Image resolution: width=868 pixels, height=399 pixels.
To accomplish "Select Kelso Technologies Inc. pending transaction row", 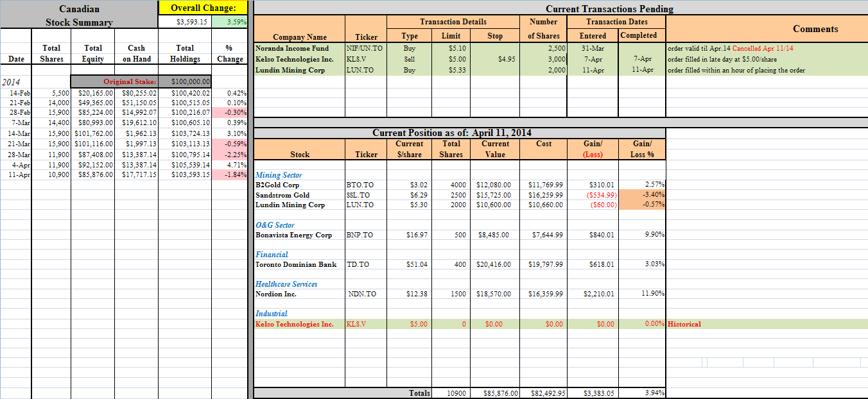I will click(x=560, y=59).
